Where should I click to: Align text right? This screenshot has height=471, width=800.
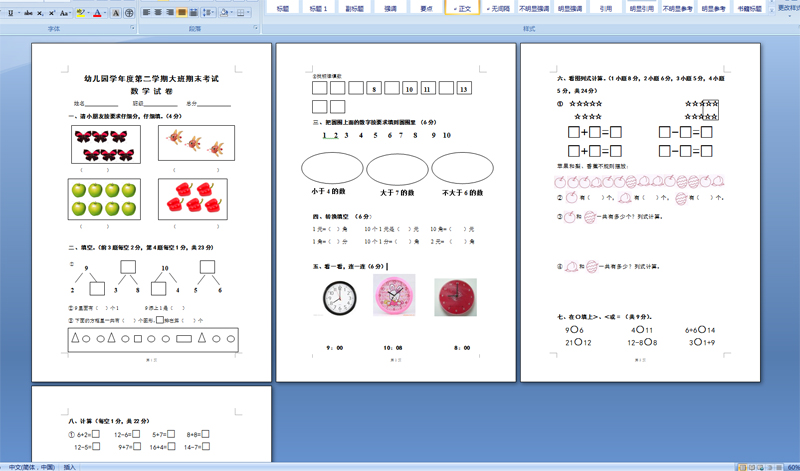coord(170,12)
